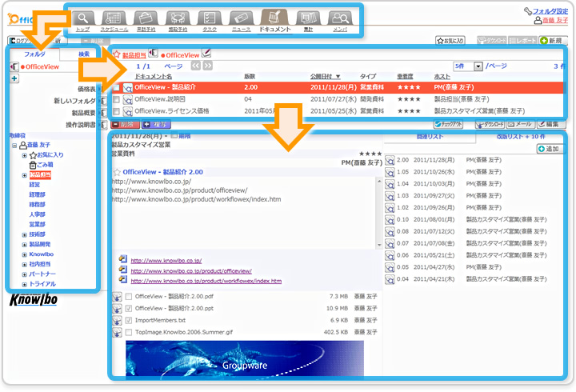
Task: Click download icon for OfficeView - 製品紹介.2.00.pdf
Action: (x=117, y=297)
